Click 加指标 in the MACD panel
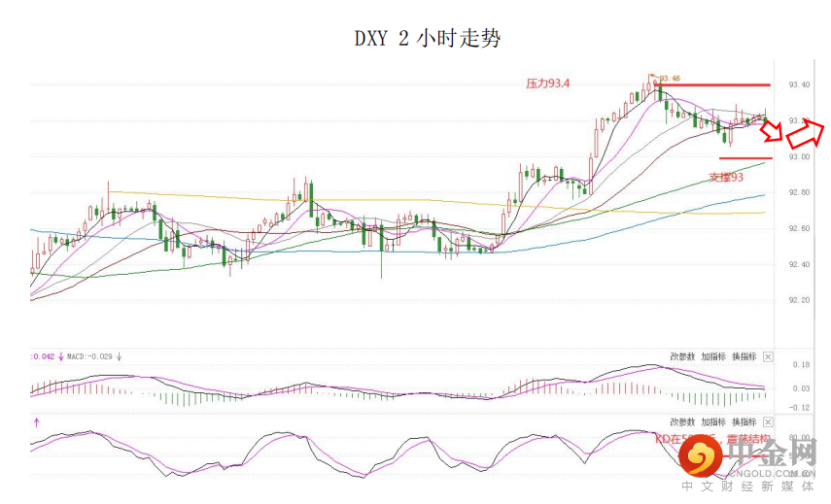831x504 pixels. click(x=713, y=356)
